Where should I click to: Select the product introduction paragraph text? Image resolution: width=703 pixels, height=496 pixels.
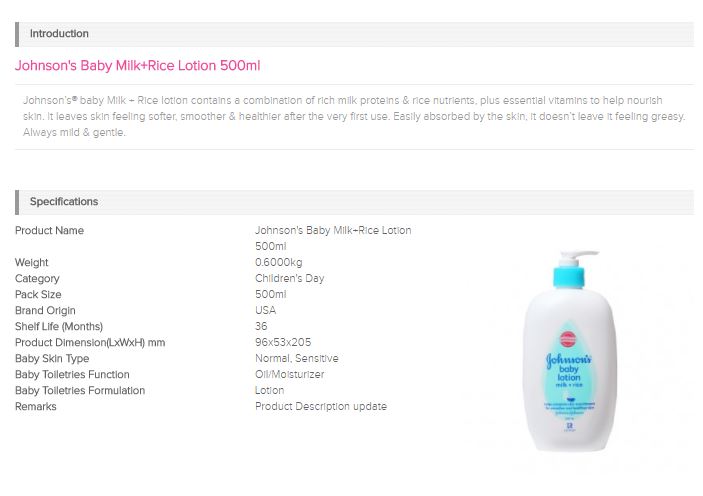point(354,117)
